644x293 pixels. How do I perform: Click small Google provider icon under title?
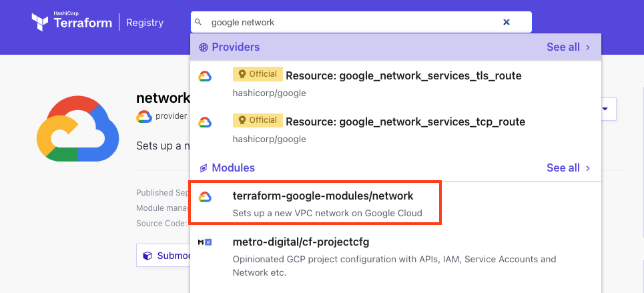(143, 117)
